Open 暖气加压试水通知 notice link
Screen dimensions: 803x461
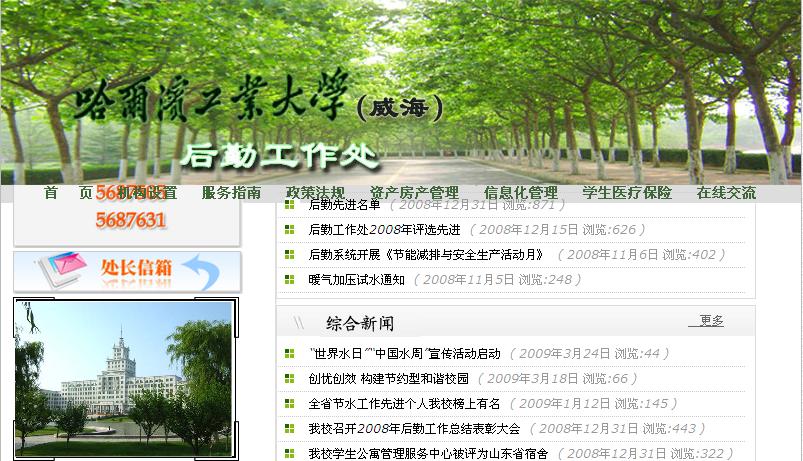[356, 280]
